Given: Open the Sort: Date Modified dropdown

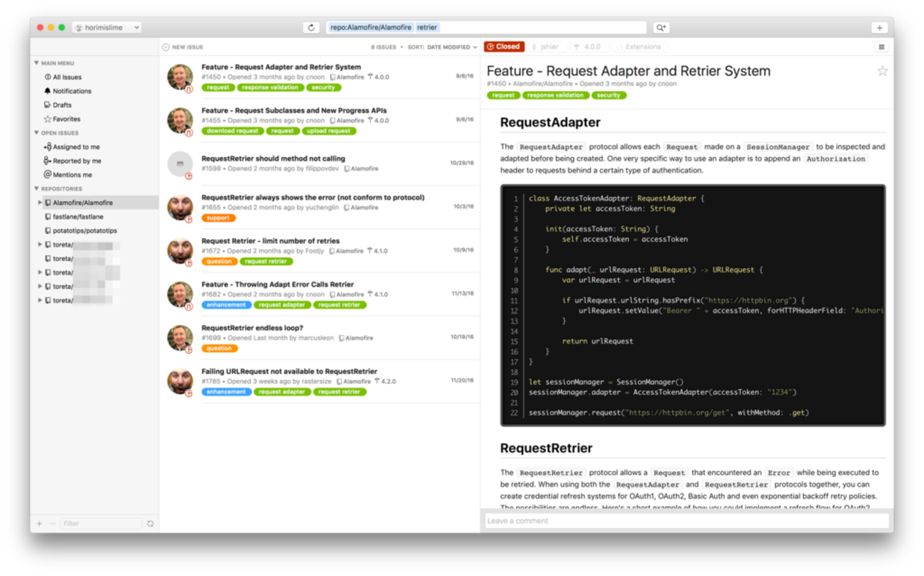Looking at the screenshot, I should pyautogui.click(x=443, y=47).
